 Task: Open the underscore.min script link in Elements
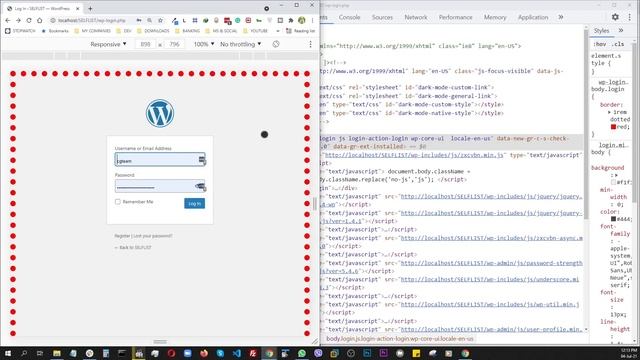click(x=489, y=280)
